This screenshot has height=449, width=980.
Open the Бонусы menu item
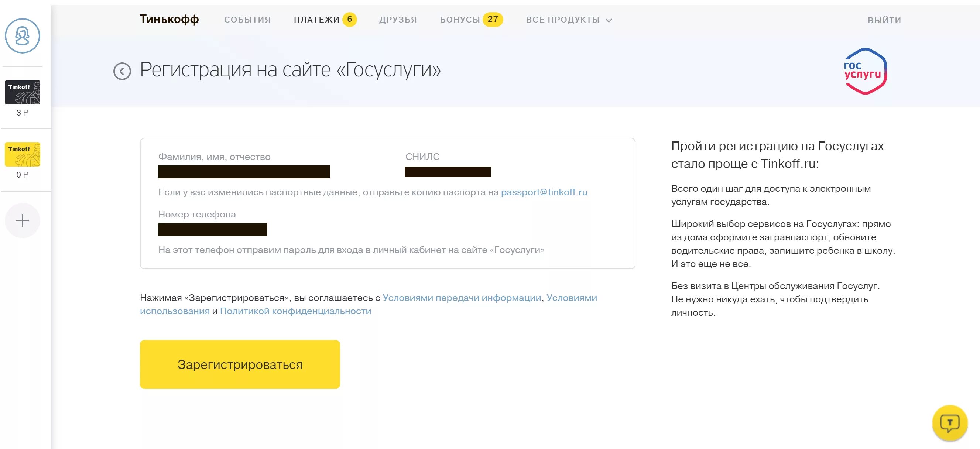pyautogui.click(x=460, y=20)
